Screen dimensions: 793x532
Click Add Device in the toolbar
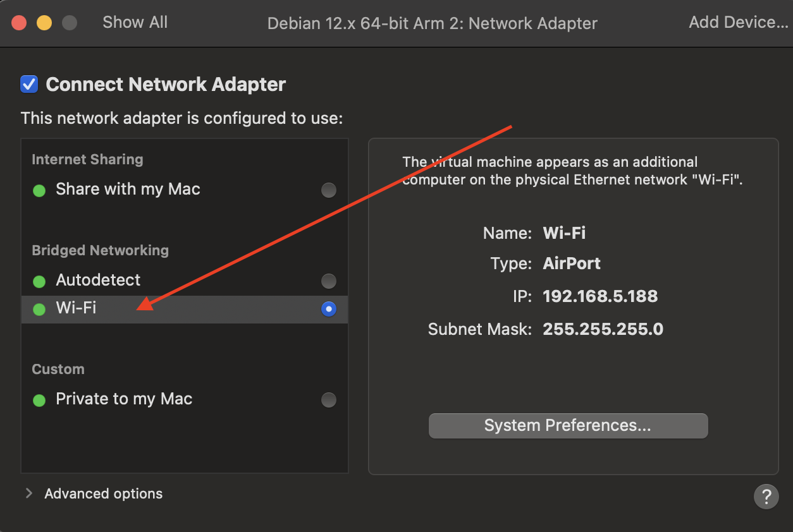[737, 23]
